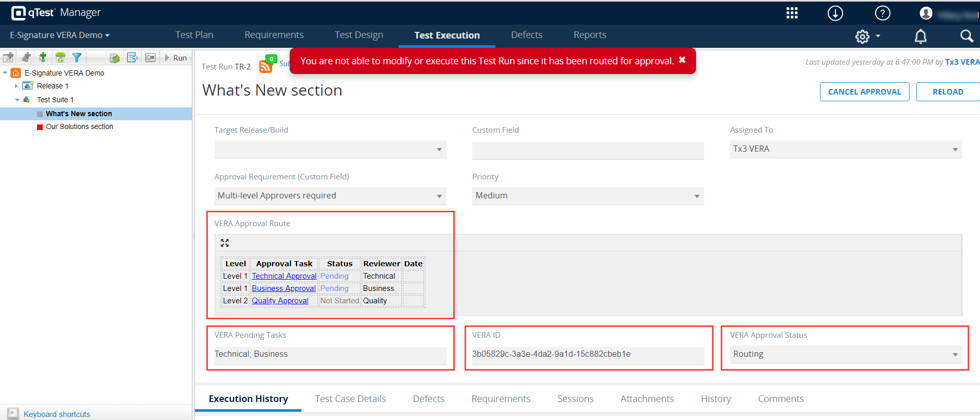This screenshot has height=420, width=980.
Task: Click the expand icon in VERA Approval Route
Action: click(x=225, y=243)
